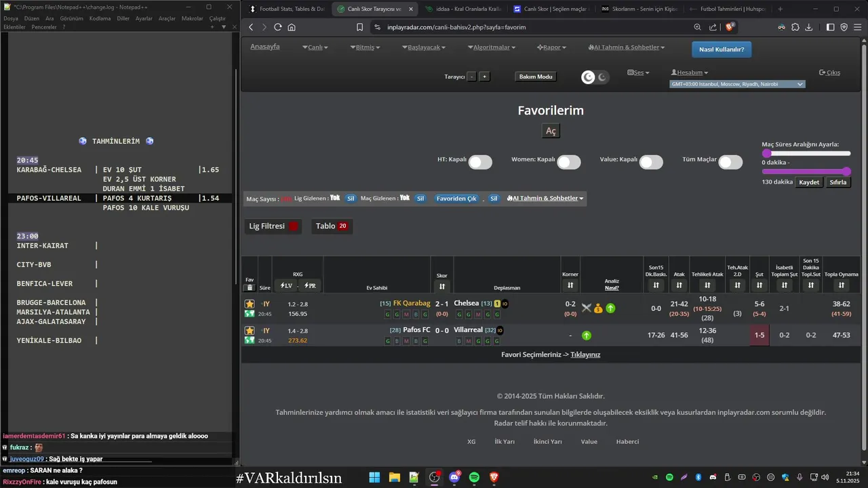Sort by Tehlikeli Atak column arrows
Viewport: 868px width, 488px height.
pos(707,285)
